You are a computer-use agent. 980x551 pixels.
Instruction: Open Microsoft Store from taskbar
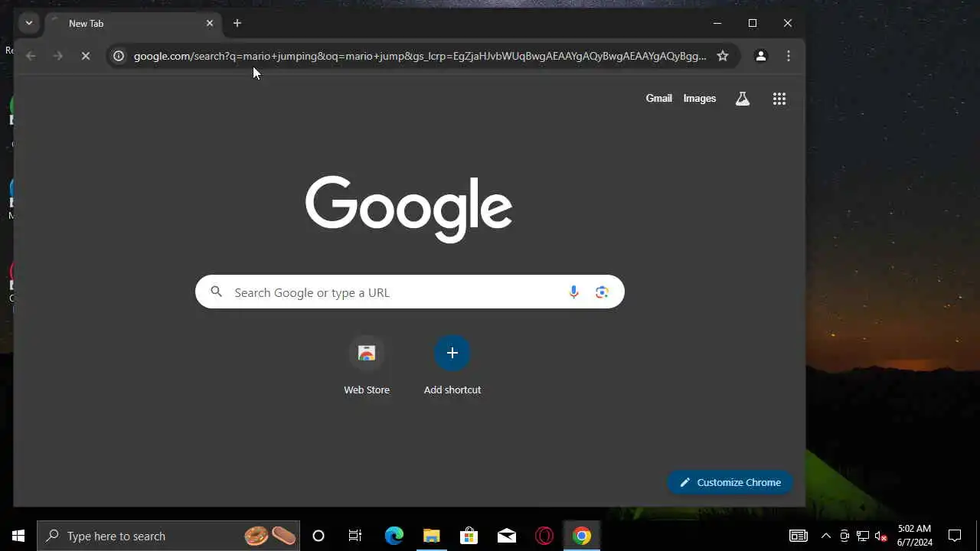pos(469,536)
